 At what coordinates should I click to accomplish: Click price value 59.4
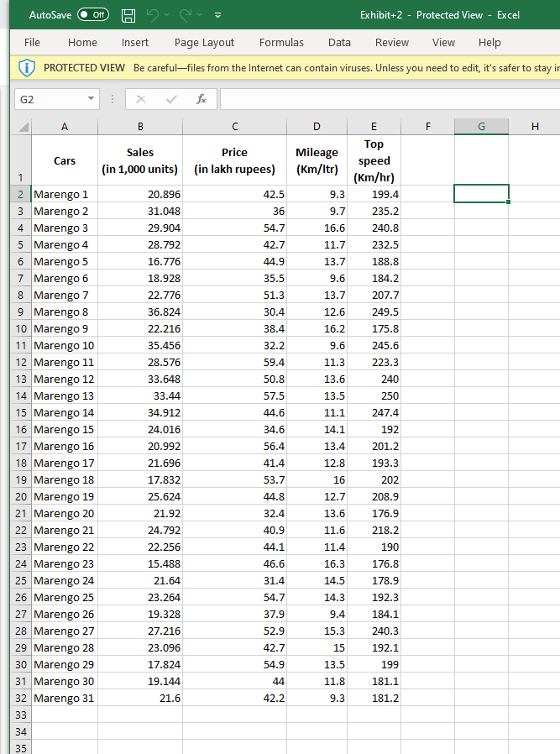(x=234, y=362)
